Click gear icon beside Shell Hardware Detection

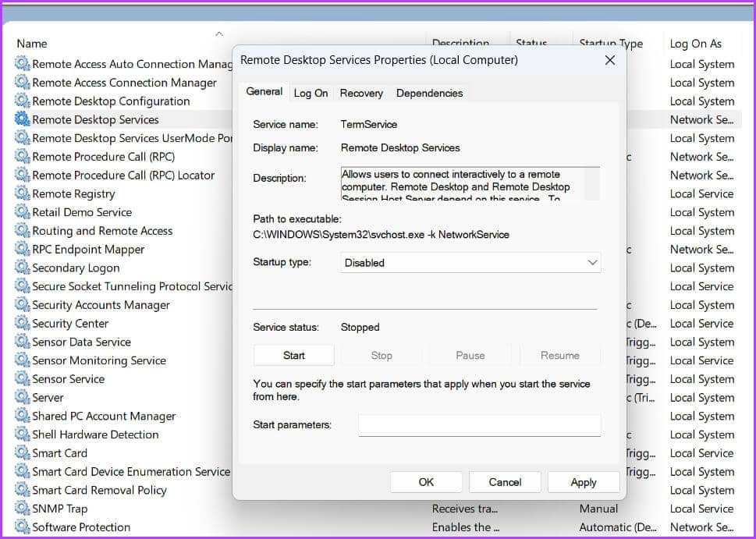(x=22, y=434)
